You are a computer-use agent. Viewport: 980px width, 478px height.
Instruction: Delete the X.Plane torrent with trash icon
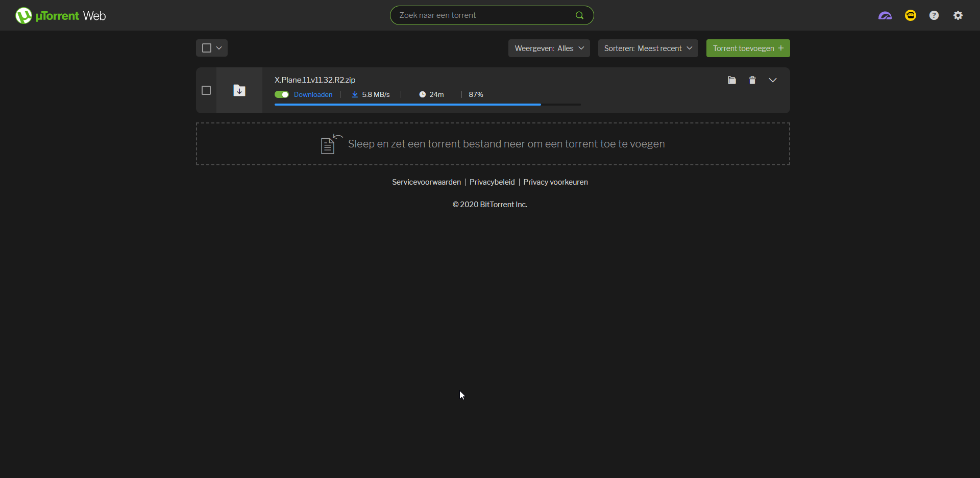752,80
